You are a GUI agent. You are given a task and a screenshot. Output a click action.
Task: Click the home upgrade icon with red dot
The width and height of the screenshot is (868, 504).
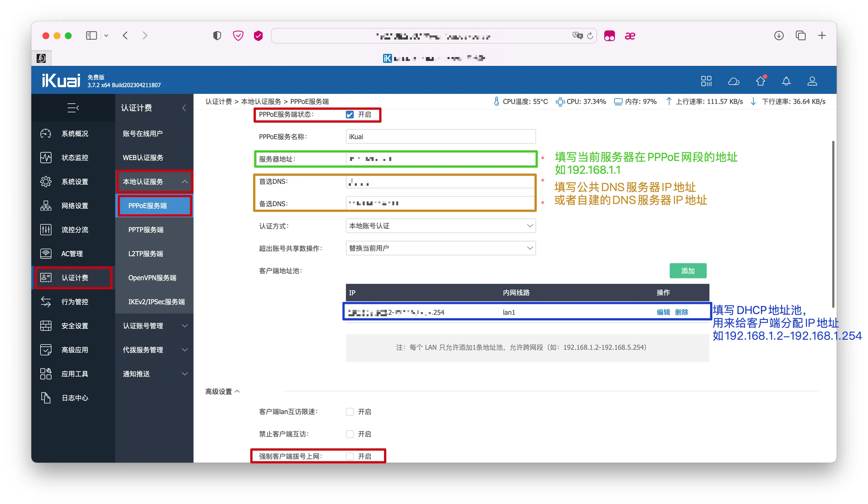coord(761,80)
